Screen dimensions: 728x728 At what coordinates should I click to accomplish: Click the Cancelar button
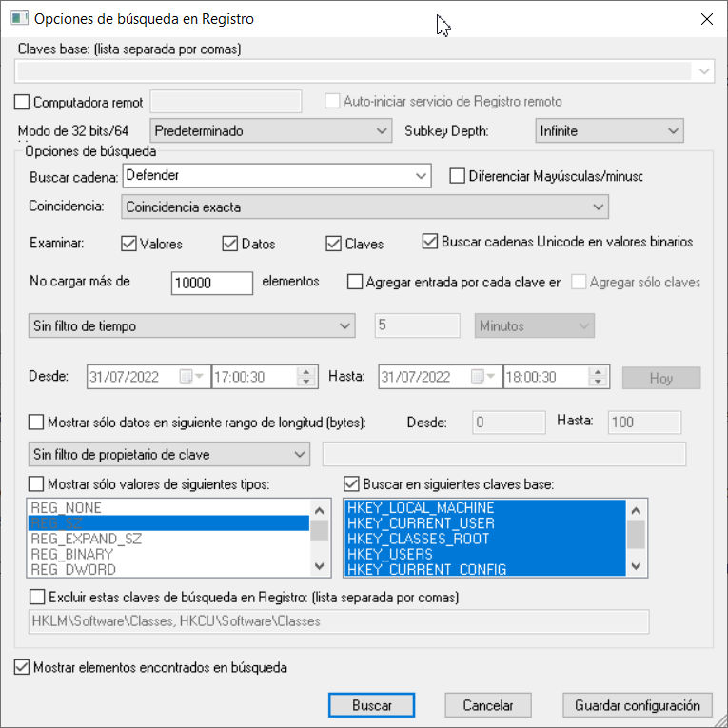click(x=487, y=705)
